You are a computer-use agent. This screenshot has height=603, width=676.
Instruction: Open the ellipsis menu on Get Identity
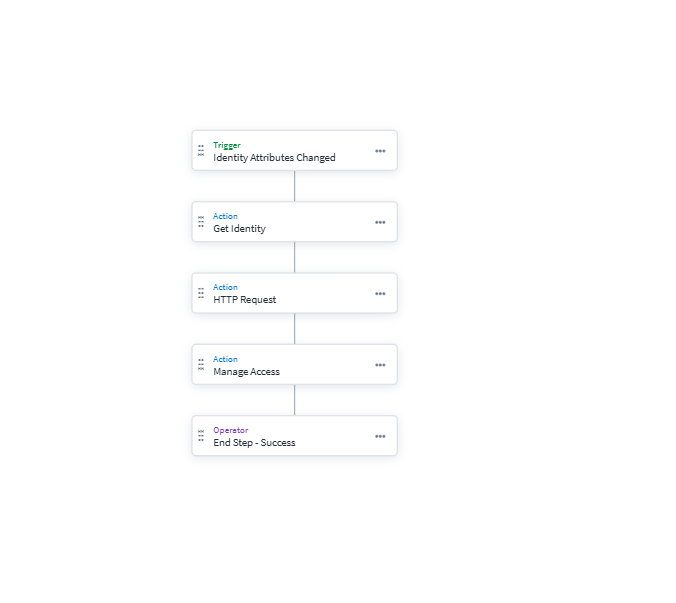tap(380, 222)
